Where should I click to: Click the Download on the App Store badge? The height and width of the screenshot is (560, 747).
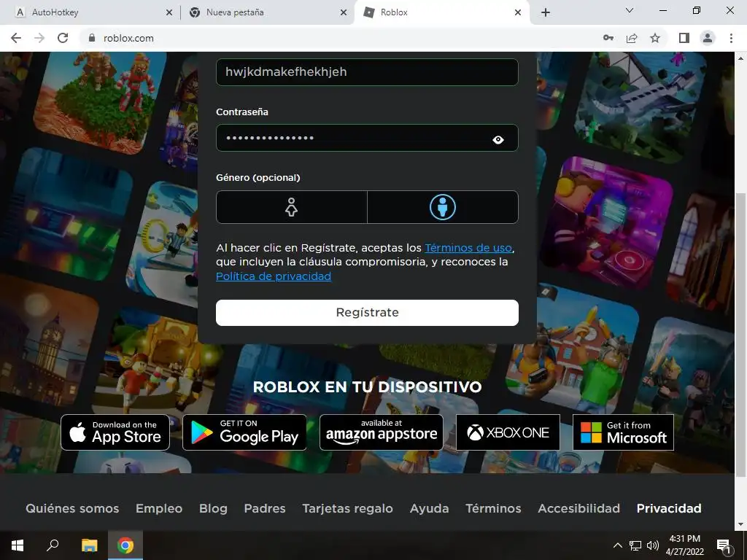coord(115,432)
